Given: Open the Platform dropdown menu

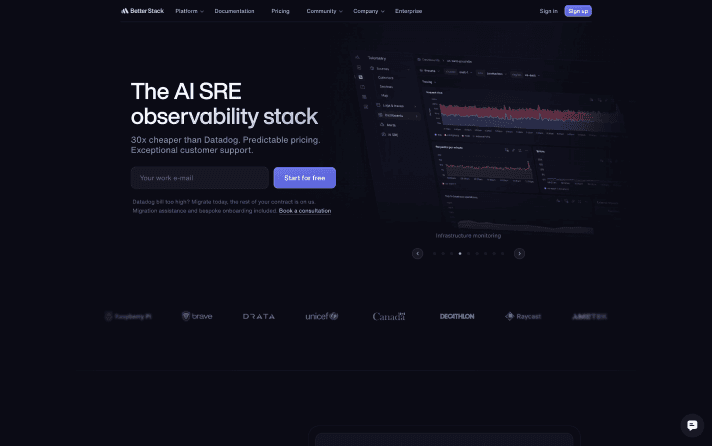Looking at the screenshot, I should click(189, 11).
